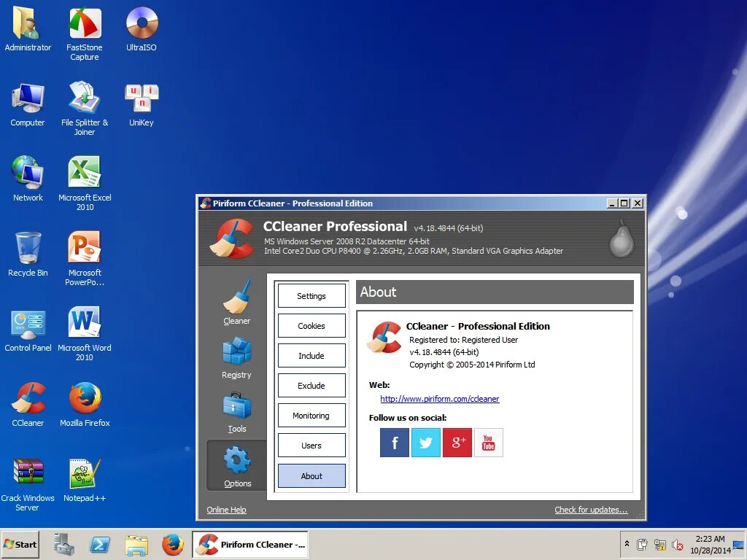
Task: Click the Piriform pear logo
Action: (x=622, y=239)
